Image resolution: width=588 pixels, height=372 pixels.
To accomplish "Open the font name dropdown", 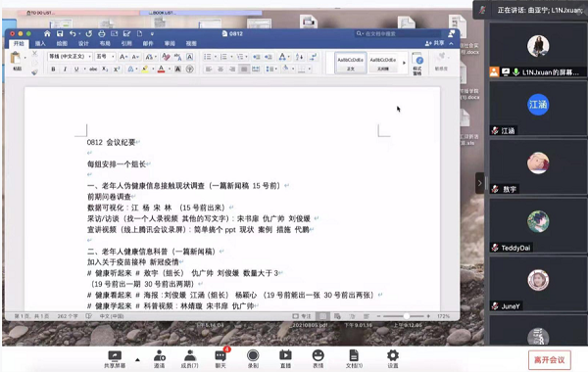I will [x=70, y=57].
